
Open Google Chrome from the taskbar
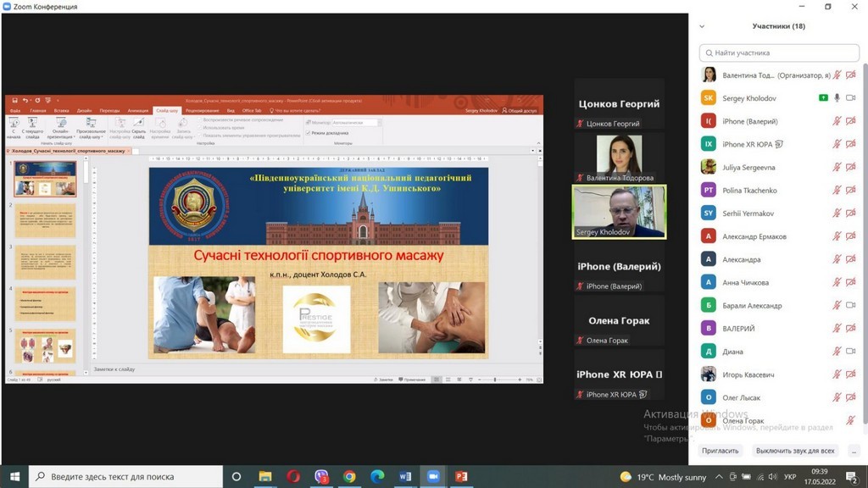[349, 476]
